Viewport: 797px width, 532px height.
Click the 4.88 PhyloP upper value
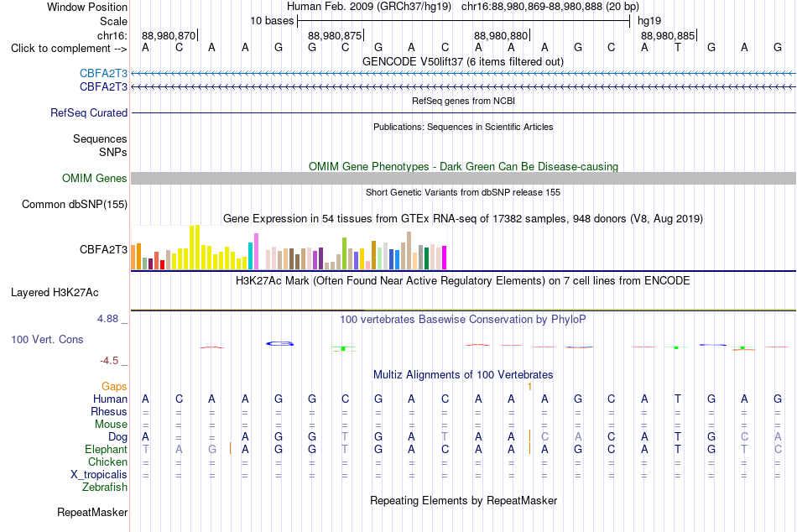[107, 319]
